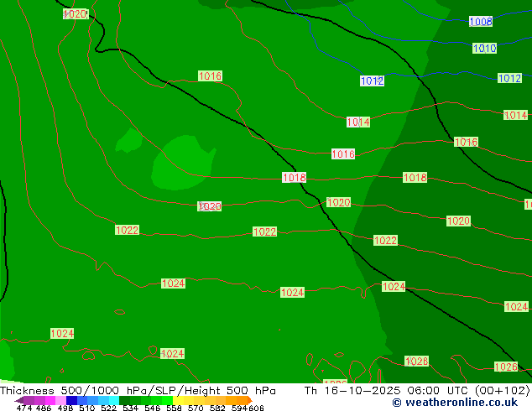Click the orange right arrow tip of the color scale
Image resolution: width=532 pixels, height=411 pixels.
click(250, 400)
